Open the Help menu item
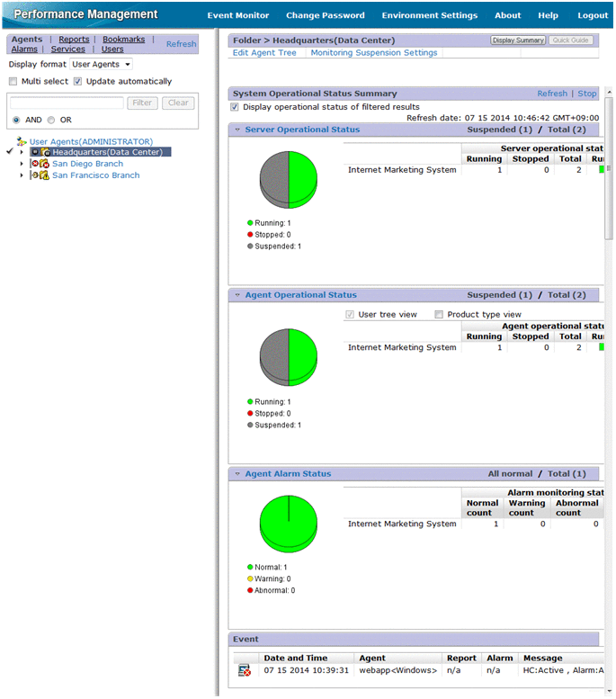 point(549,15)
